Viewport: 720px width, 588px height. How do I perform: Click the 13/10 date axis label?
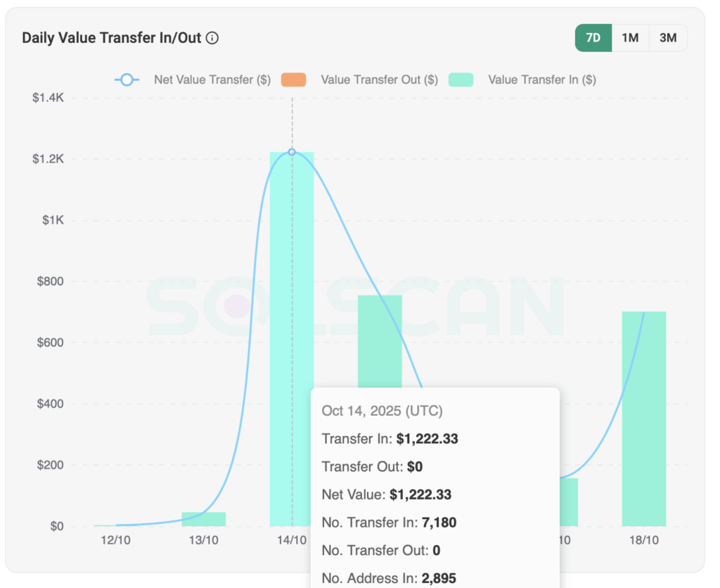(204, 541)
